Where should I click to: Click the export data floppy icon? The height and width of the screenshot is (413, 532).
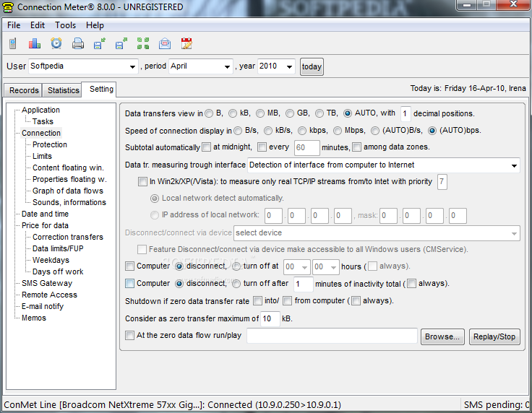click(x=121, y=43)
